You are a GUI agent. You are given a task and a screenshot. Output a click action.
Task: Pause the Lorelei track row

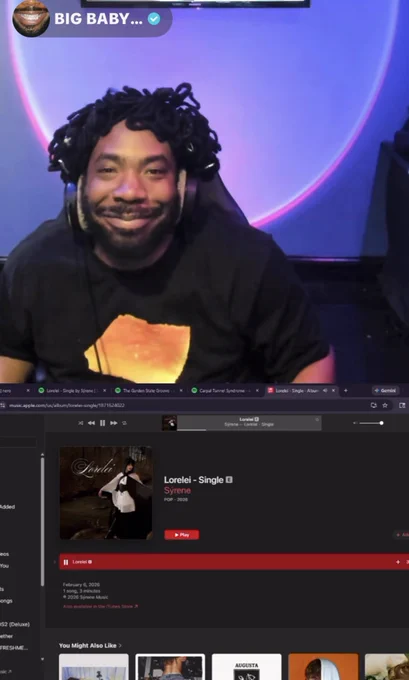click(x=66, y=562)
